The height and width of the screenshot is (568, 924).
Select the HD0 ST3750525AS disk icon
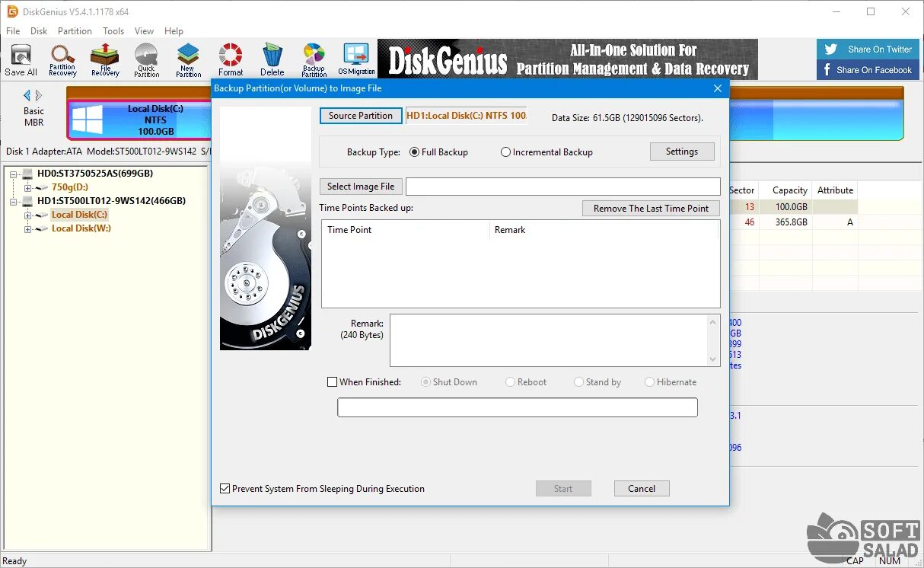28,174
